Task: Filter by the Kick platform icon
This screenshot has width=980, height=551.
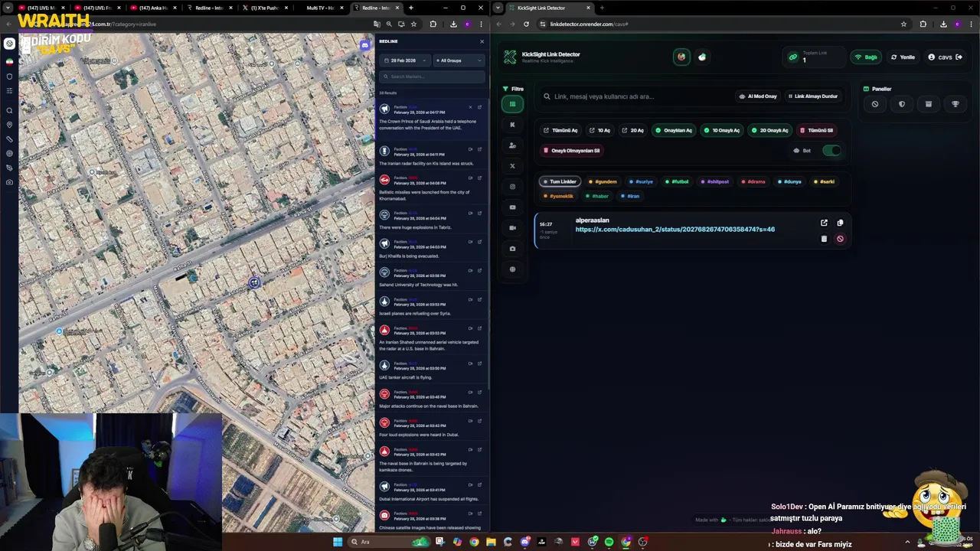Action: point(513,125)
